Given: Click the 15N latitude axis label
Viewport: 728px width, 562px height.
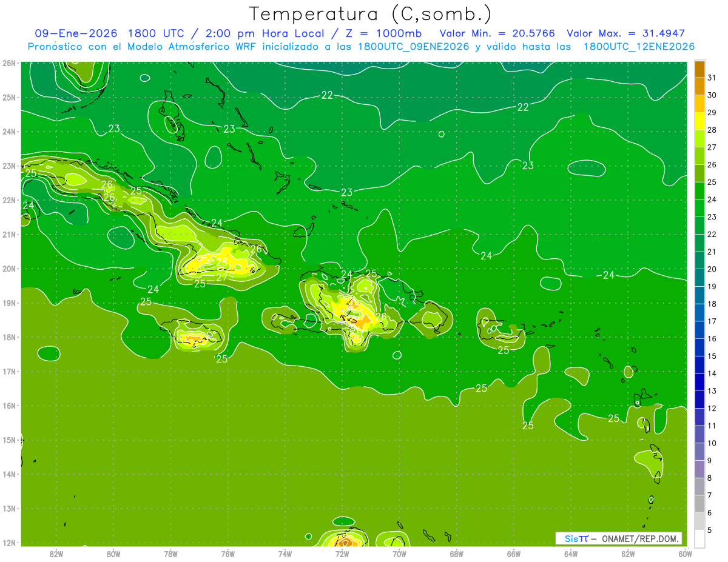Looking at the screenshot, I should coord(8,440).
